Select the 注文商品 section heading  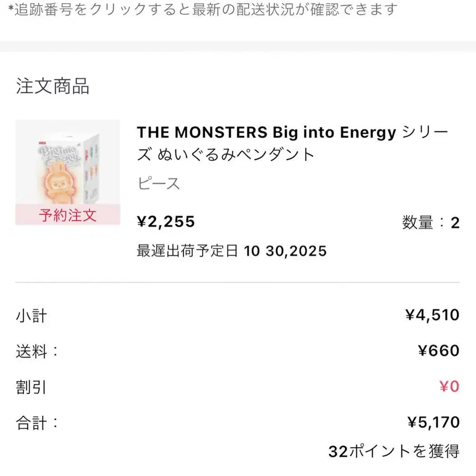click(52, 86)
